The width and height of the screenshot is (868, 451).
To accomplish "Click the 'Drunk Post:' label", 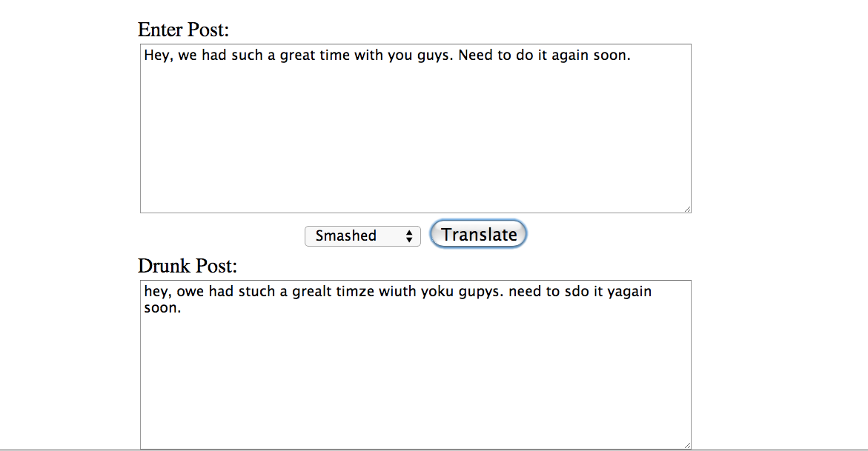I will point(187,266).
